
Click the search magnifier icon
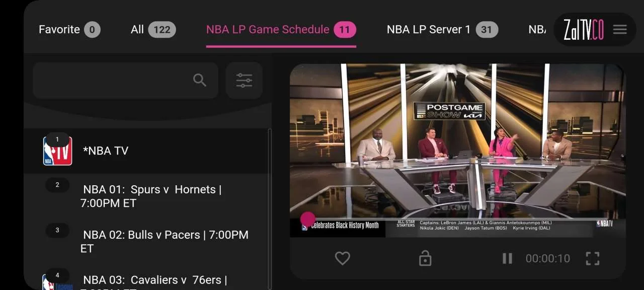point(200,80)
